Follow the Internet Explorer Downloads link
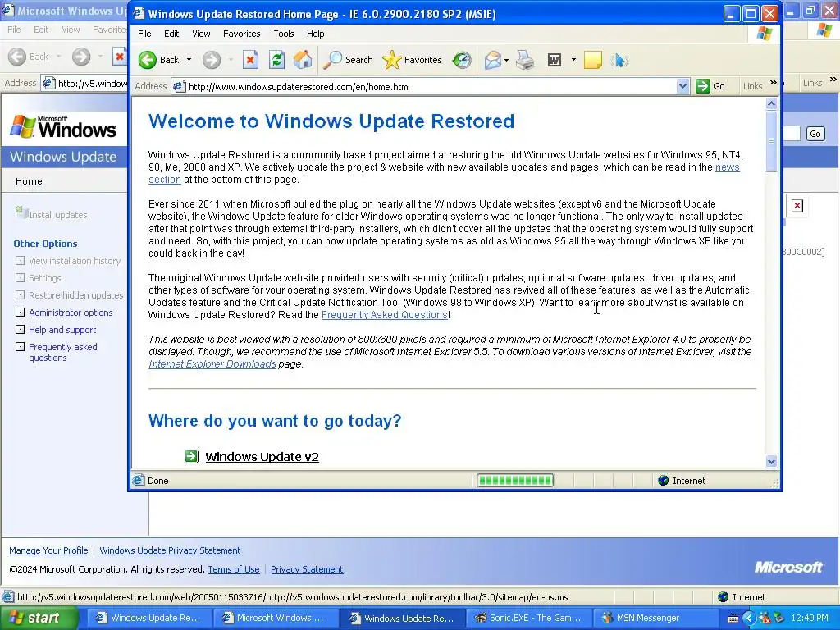This screenshot has height=630, width=840. pos(212,363)
